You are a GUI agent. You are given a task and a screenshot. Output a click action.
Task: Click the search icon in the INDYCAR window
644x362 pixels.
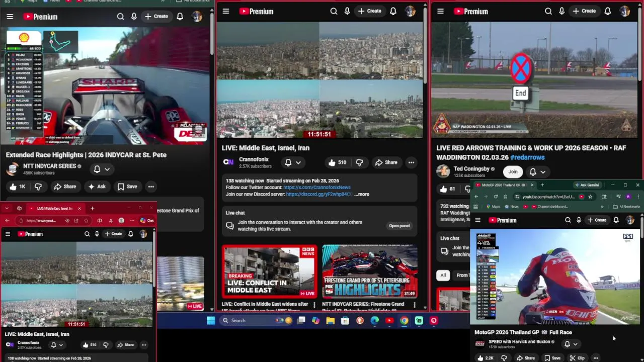tap(120, 17)
